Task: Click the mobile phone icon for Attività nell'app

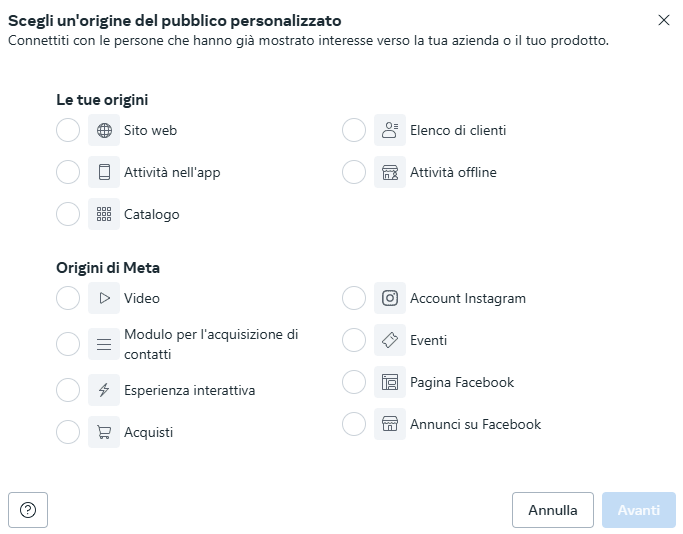Action: tap(104, 173)
